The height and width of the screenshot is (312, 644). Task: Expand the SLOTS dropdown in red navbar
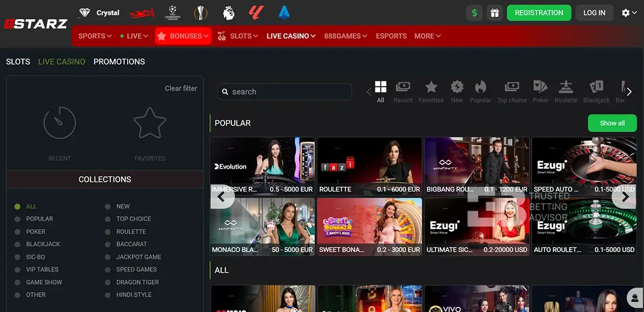coord(238,36)
